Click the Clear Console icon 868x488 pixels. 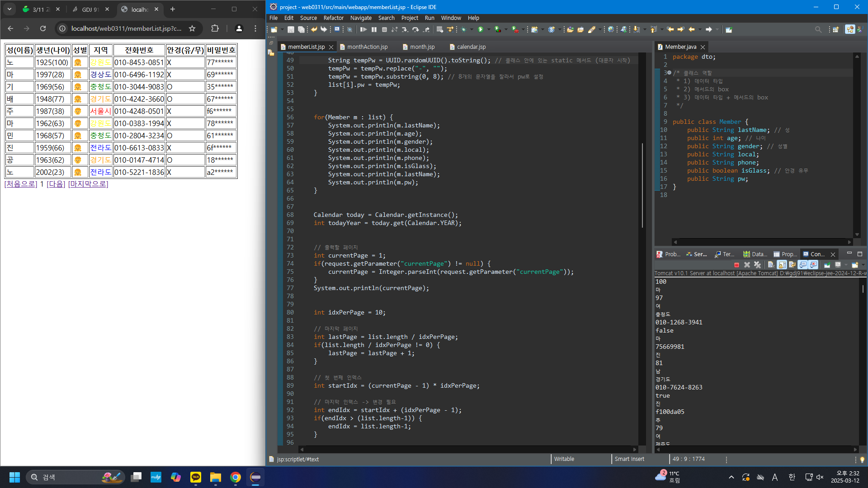coord(771,265)
